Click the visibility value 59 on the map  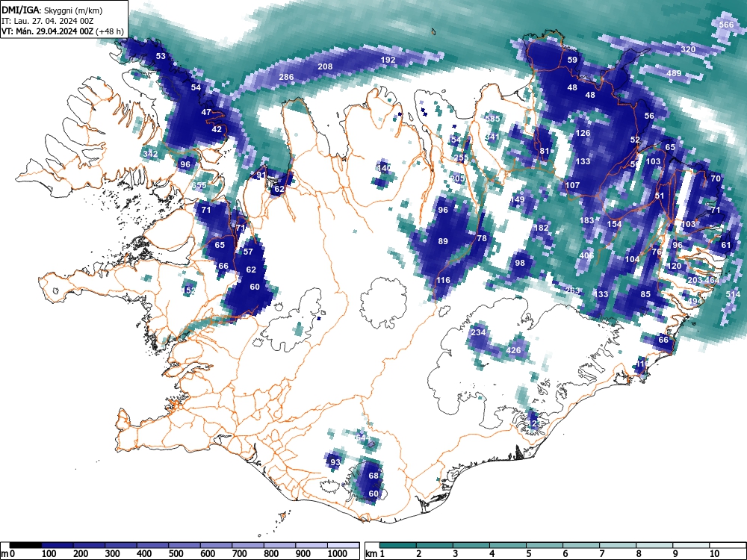[572, 60]
